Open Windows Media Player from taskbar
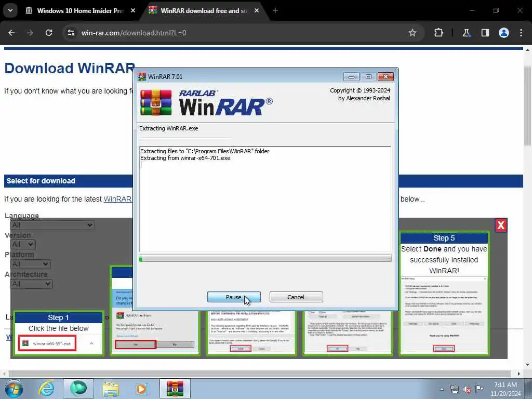Viewport: 532px width, 399px height. [x=141, y=389]
